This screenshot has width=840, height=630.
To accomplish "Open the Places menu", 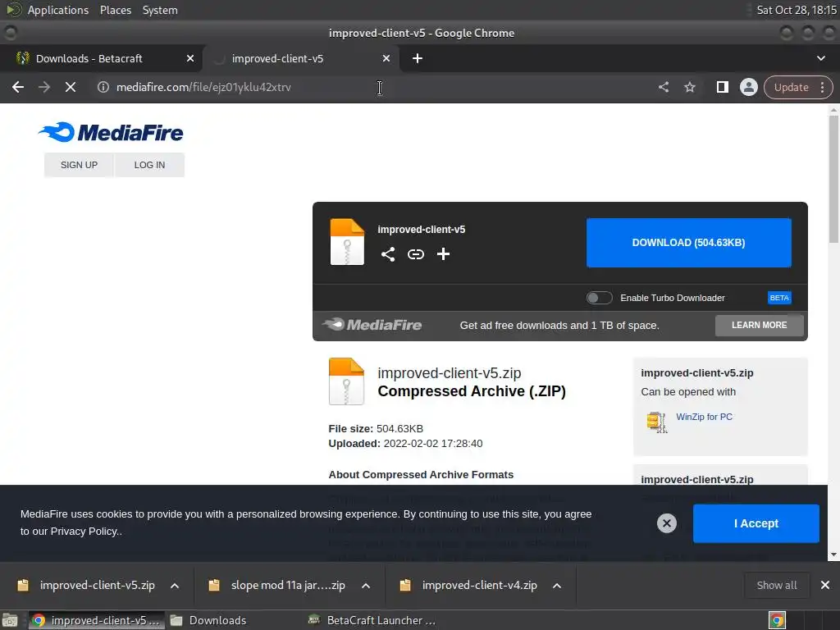I will [116, 10].
